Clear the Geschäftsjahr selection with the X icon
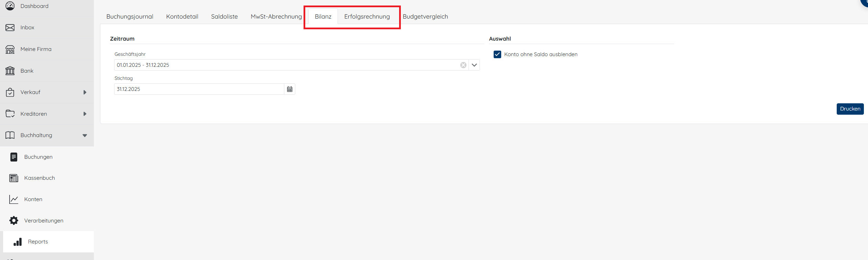This screenshot has width=868, height=260. coord(463,65)
